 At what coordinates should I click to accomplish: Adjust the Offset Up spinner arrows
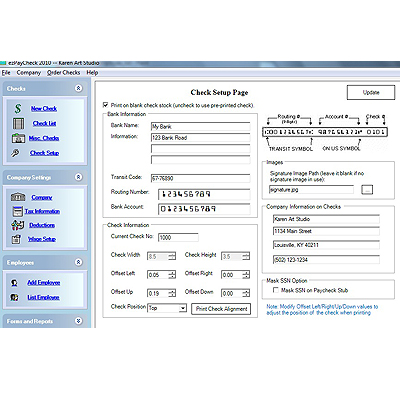point(172,293)
